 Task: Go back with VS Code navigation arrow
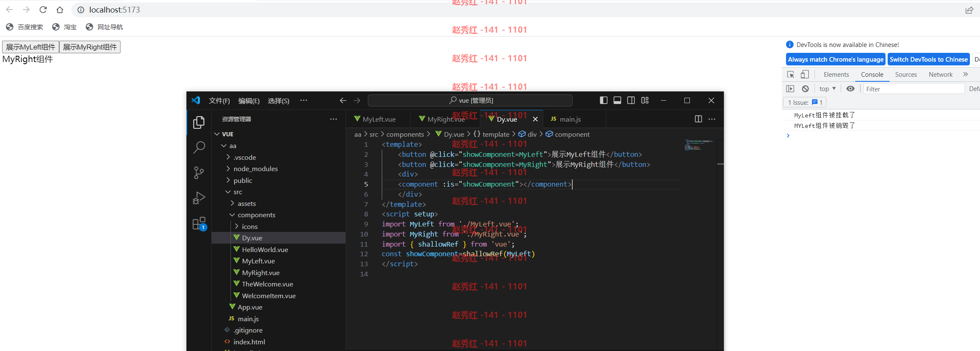(343, 101)
